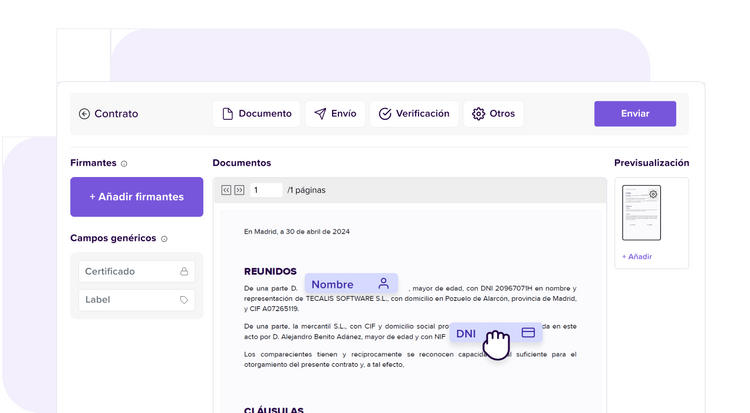Screen dimensions: 750x413
Task: Select the Certificado generic field
Action: [127, 271]
